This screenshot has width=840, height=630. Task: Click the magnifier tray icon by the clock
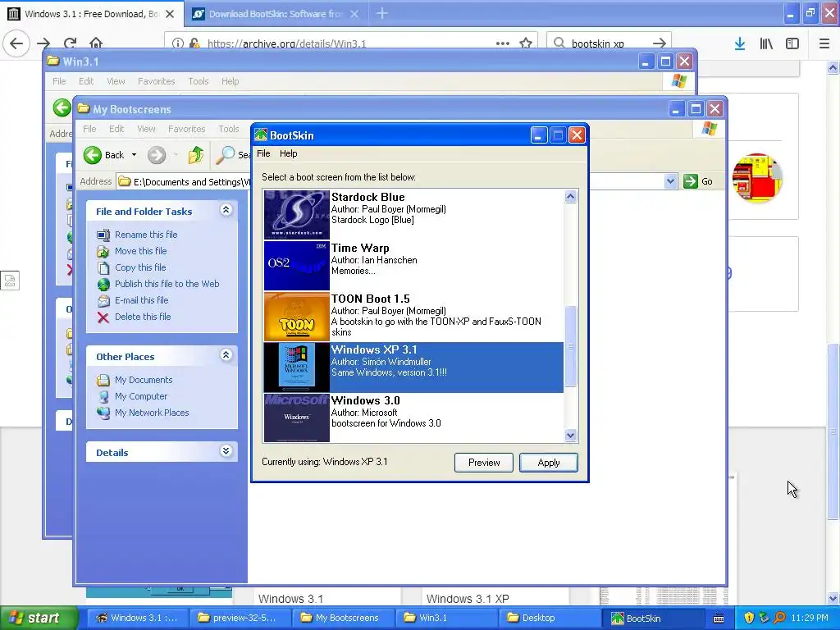[779, 618]
